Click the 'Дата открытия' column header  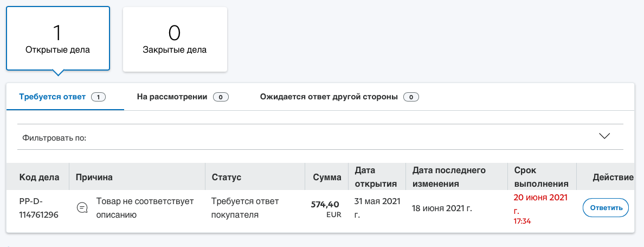coord(376,177)
